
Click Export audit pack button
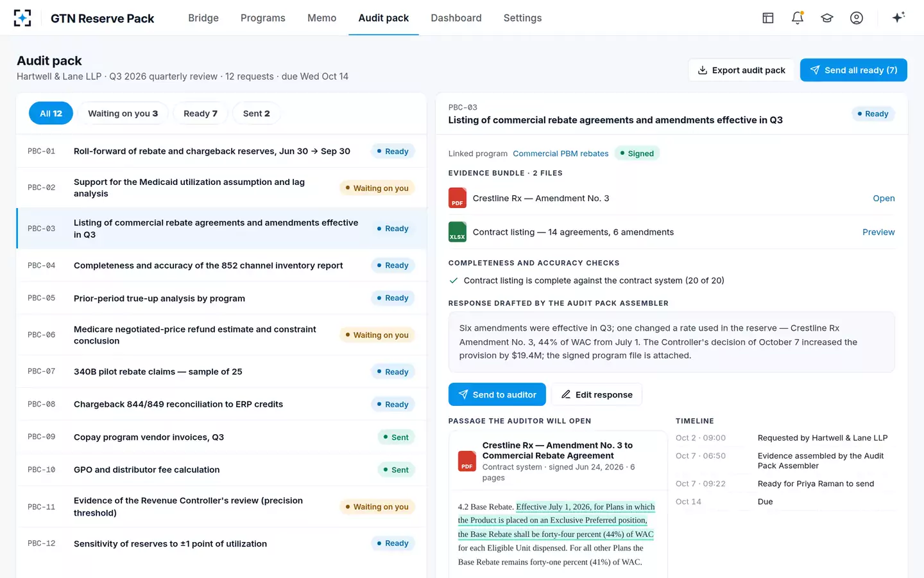[x=741, y=70]
